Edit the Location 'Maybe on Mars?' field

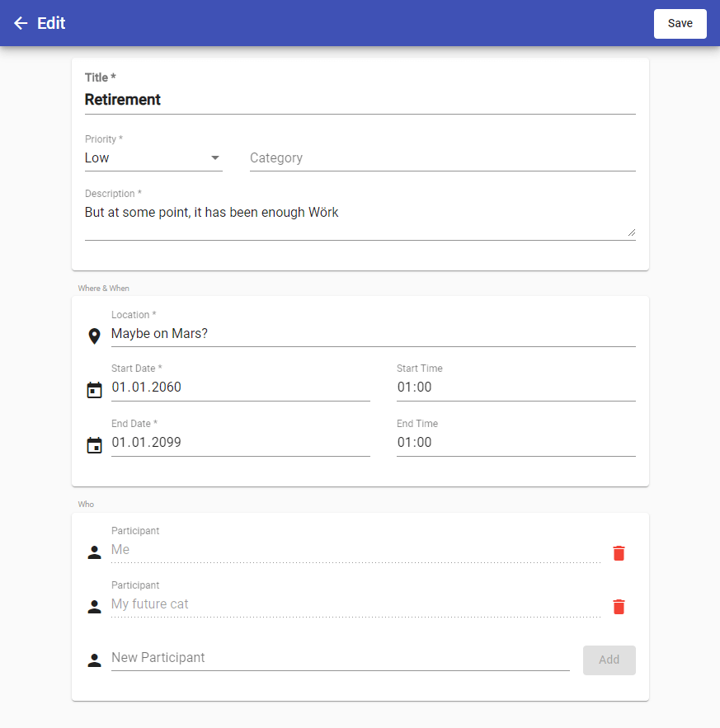pyautogui.click(x=373, y=334)
